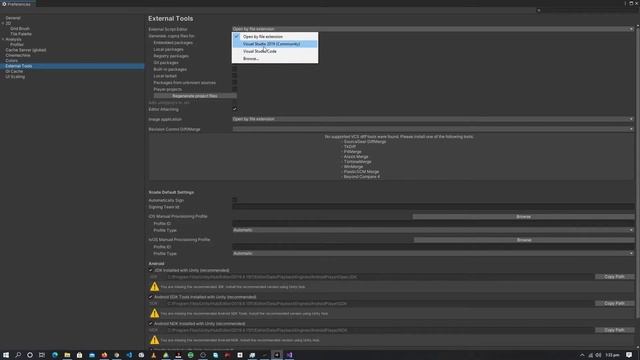Open tvOS profile type Automatic dropdown
Image resolution: width=640 pixels, height=360 pixels.
click(433, 253)
